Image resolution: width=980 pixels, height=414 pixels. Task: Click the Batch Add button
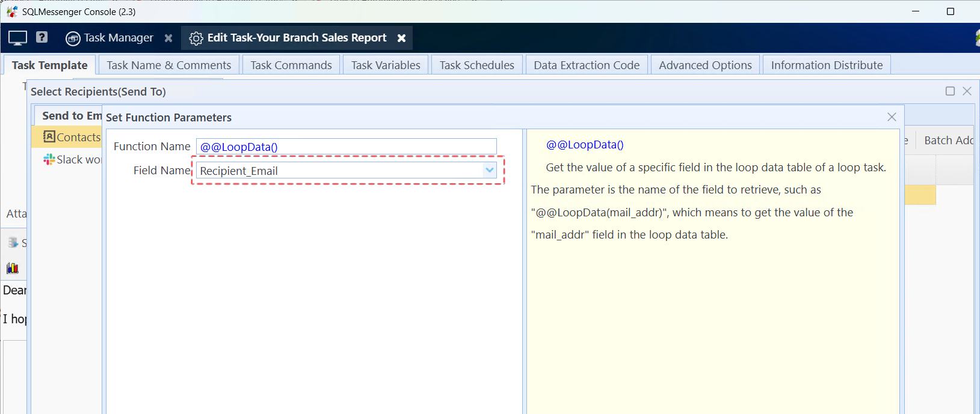[x=948, y=140]
